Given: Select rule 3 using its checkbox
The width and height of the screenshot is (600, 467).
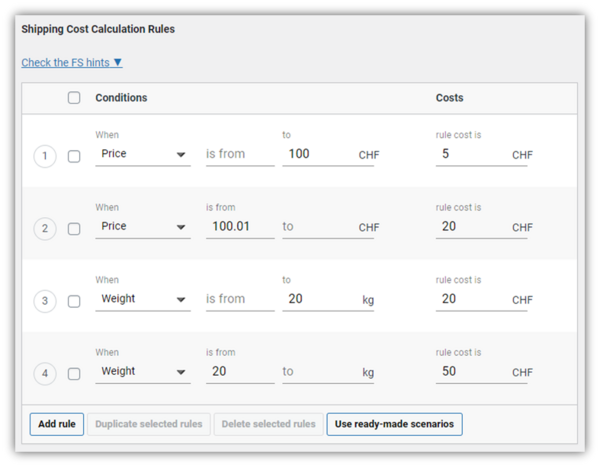Looking at the screenshot, I should coord(74,301).
